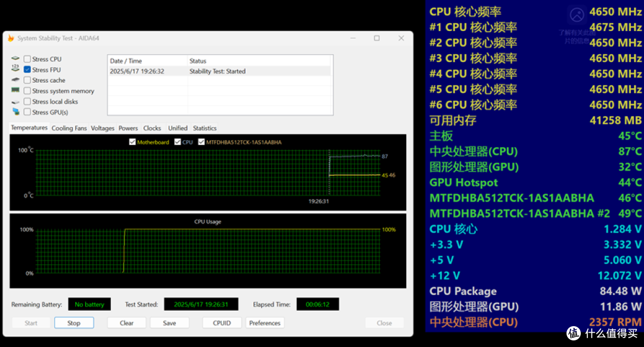The image size is (644, 347).
Task: Toggle the MTFDHBA512TCK-1AS1AABHA graph checkbox
Action: click(x=202, y=142)
